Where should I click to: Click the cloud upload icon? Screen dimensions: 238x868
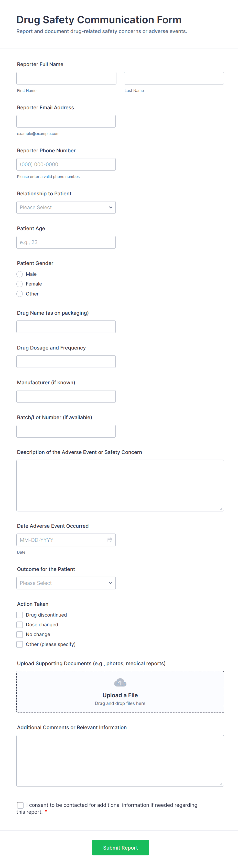[x=120, y=683]
